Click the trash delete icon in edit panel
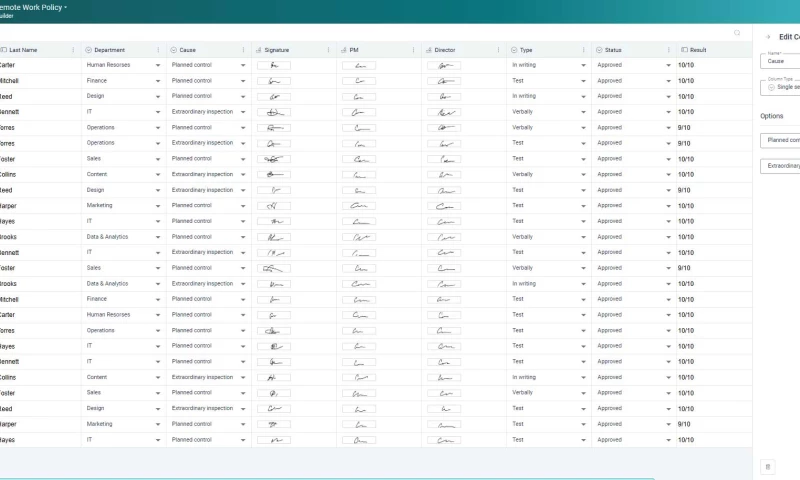 click(x=768, y=466)
